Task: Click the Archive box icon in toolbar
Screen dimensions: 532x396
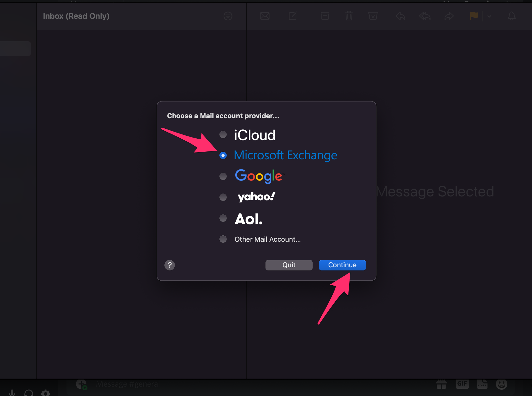Action: pos(325,16)
